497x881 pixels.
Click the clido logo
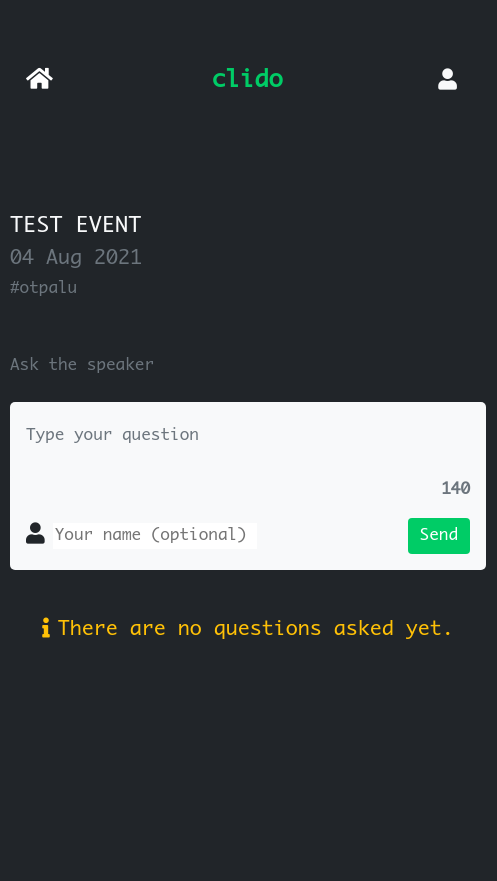pyautogui.click(x=248, y=79)
